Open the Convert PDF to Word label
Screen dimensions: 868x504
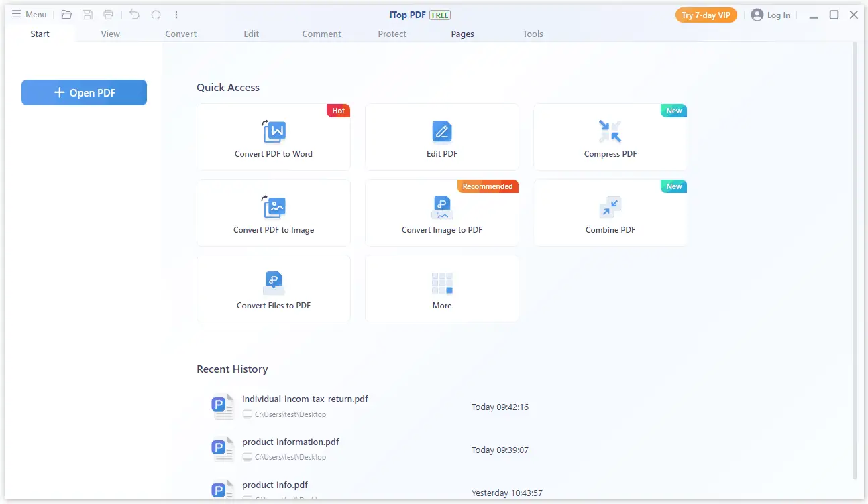coord(274,153)
